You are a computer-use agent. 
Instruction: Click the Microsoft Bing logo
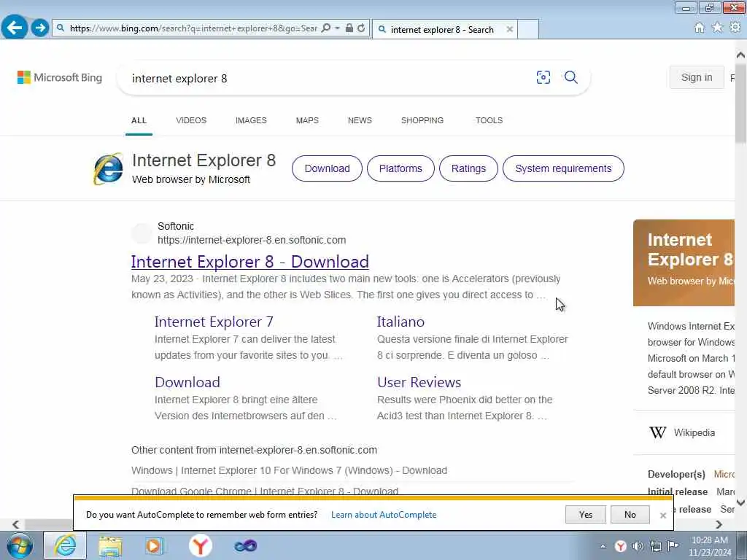(60, 77)
